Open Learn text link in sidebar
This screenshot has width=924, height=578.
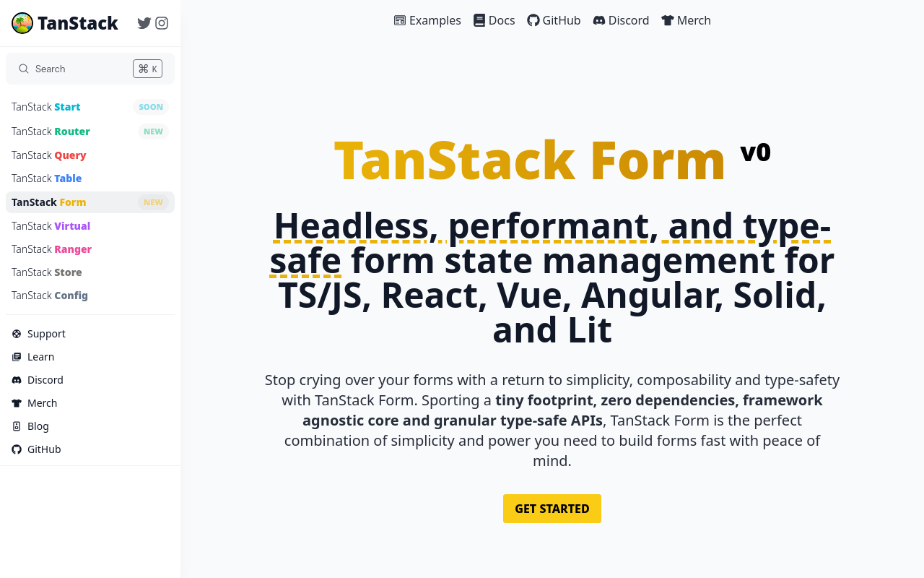click(x=40, y=357)
